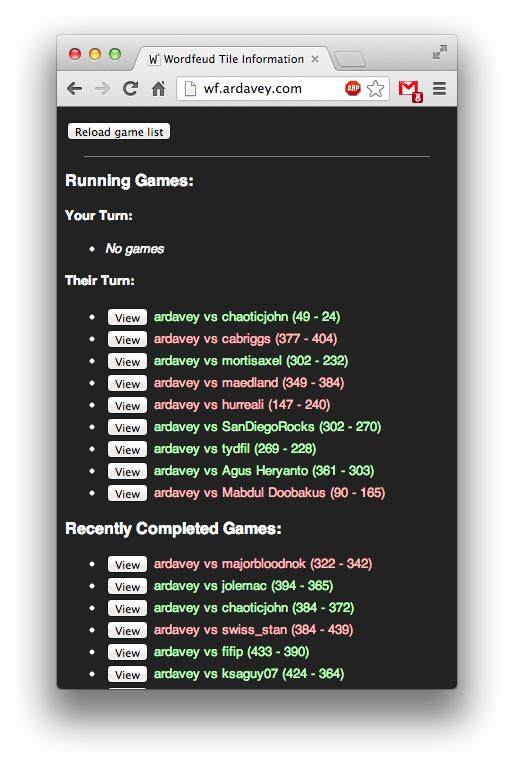Open a new browser tab
This screenshot has width=514, height=768.
click(x=350, y=59)
